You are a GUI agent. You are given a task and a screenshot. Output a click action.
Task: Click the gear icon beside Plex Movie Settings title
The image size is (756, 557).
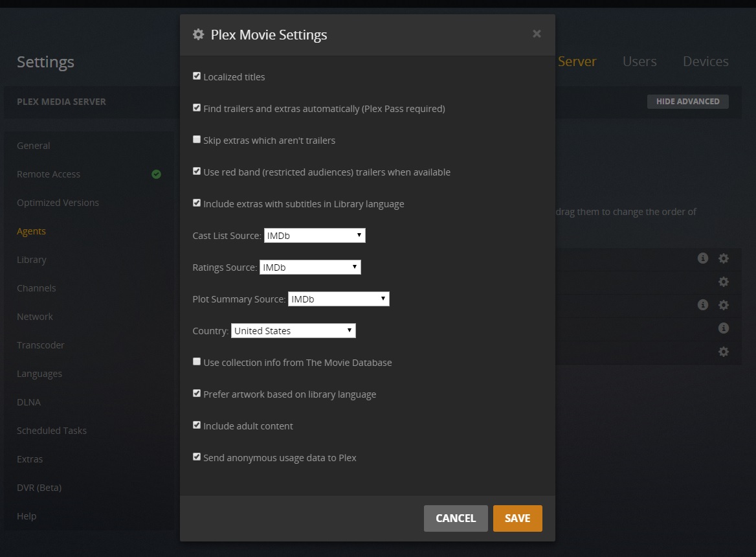click(198, 34)
